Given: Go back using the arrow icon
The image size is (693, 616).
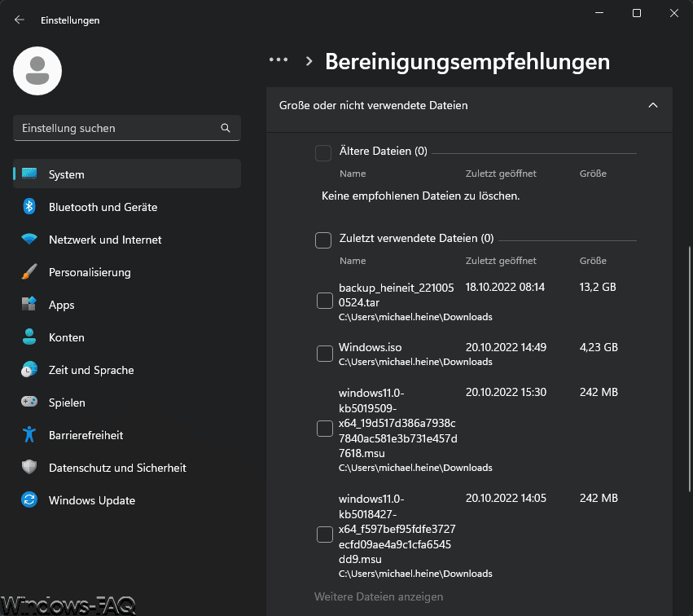Looking at the screenshot, I should pos(19,20).
